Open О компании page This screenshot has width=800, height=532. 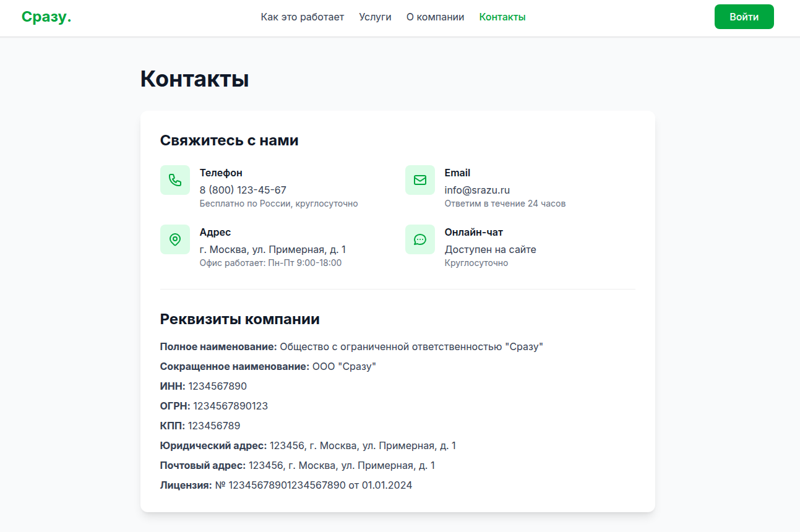pos(435,17)
